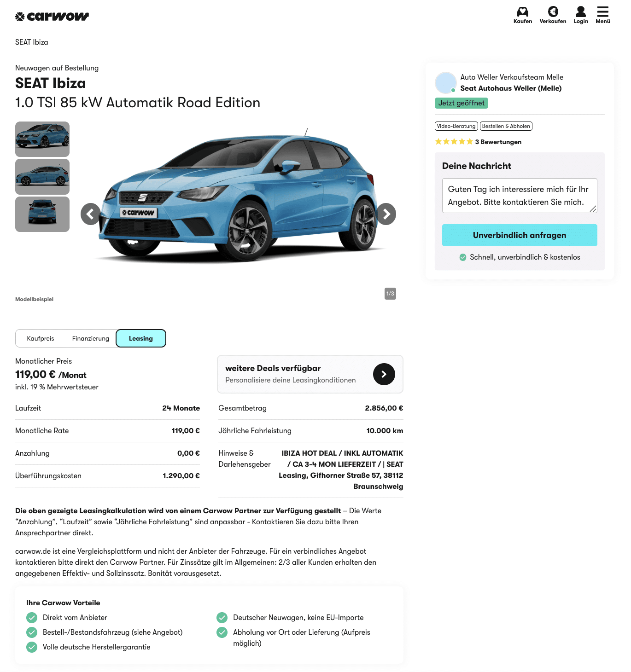Show the previous car image

click(x=91, y=214)
